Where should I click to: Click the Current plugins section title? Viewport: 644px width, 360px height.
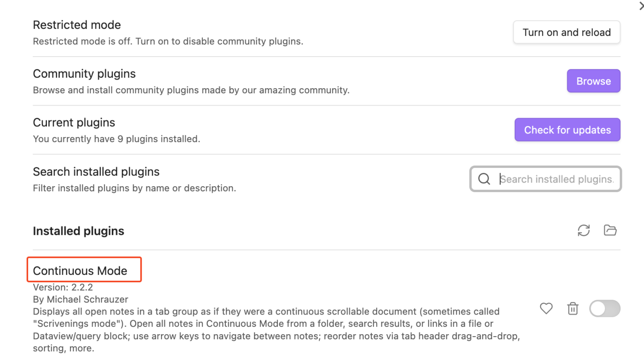pyautogui.click(x=74, y=122)
